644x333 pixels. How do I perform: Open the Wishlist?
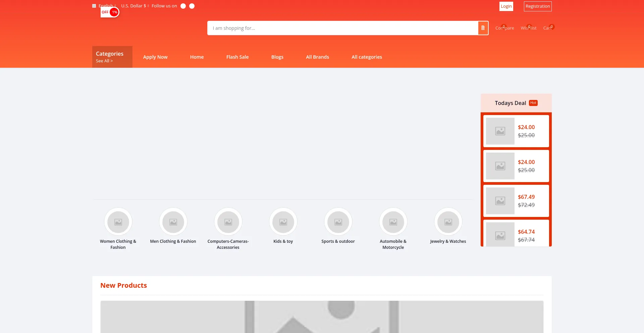(x=528, y=28)
